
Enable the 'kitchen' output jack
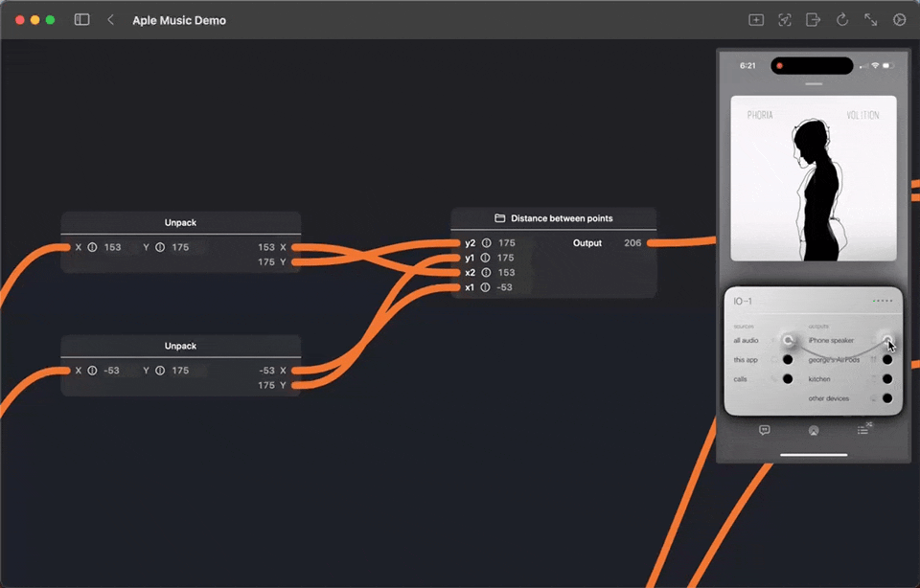click(887, 379)
